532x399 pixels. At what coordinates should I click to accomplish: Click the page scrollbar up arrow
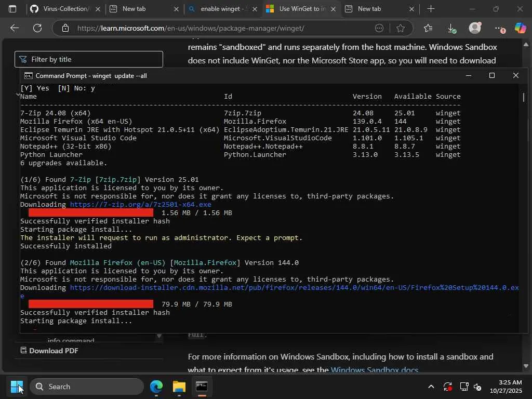(526, 45)
